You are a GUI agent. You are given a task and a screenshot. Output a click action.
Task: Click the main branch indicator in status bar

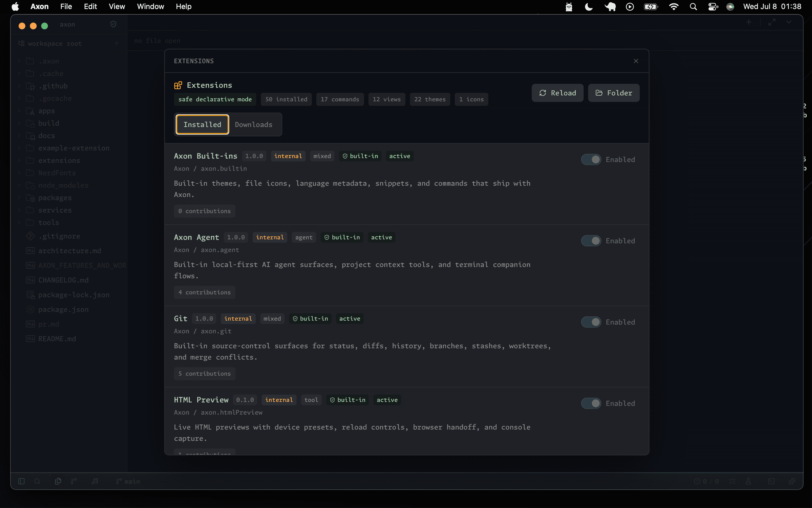128,481
